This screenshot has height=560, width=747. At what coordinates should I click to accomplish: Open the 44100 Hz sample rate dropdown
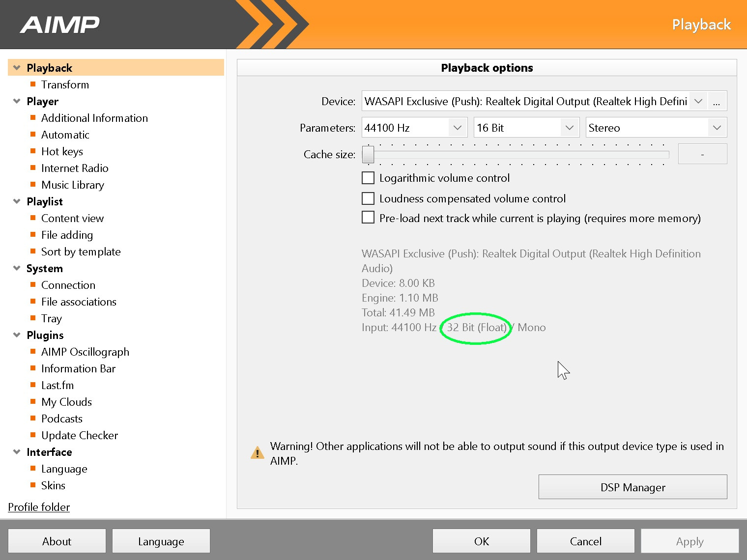(457, 128)
